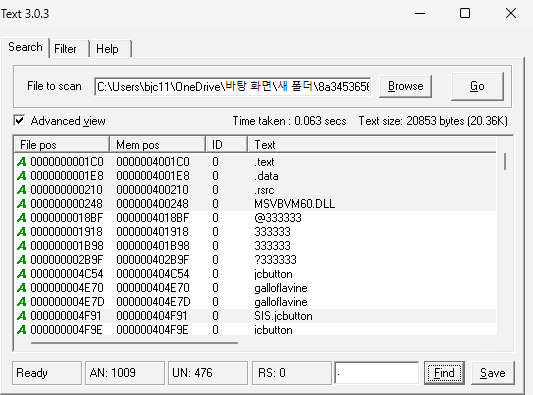
Task: Click the horizontal scrollbar of results list
Action: point(134,343)
